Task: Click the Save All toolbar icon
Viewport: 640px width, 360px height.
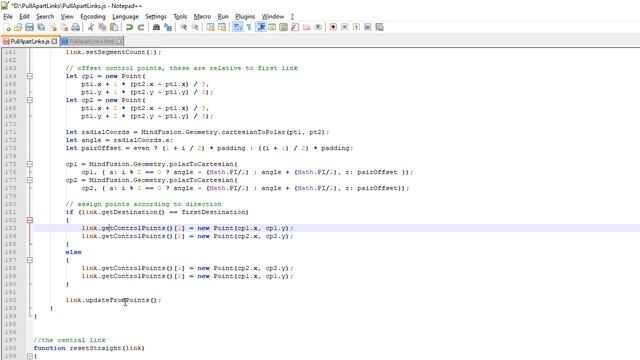Action: click(41, 27)
